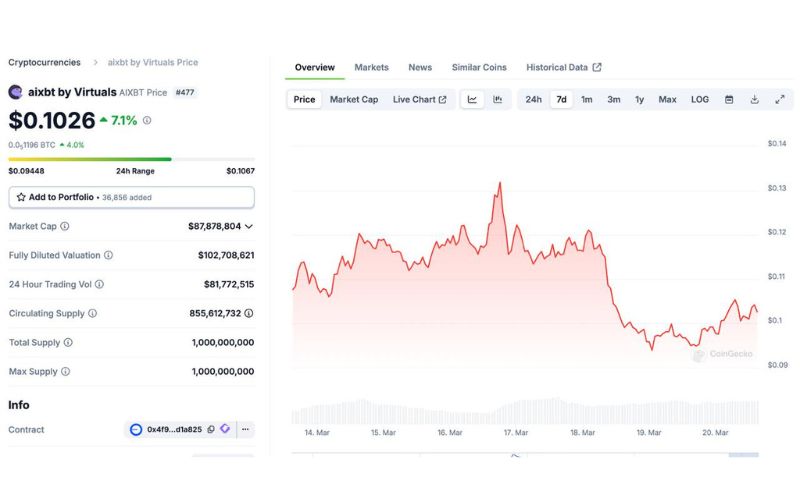
Task: Expand the Market Cap value chevron
Action: [x=248, y=226]
